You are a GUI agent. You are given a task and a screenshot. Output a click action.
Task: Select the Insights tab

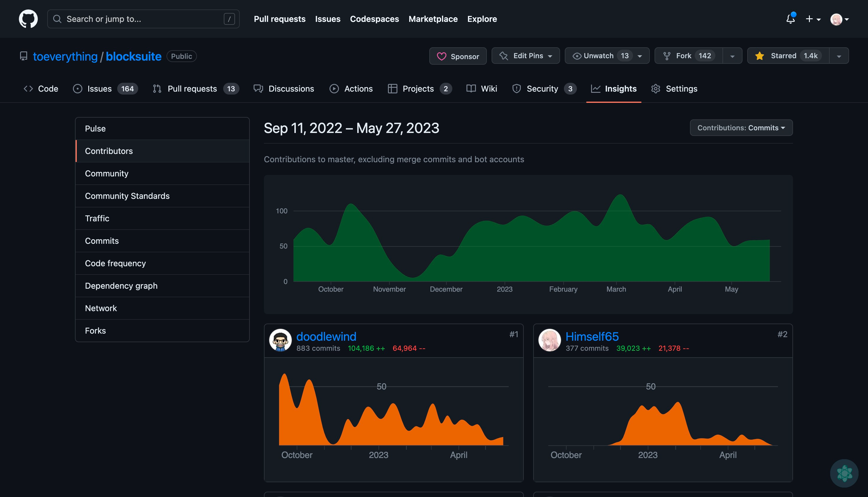pos(614,89)
